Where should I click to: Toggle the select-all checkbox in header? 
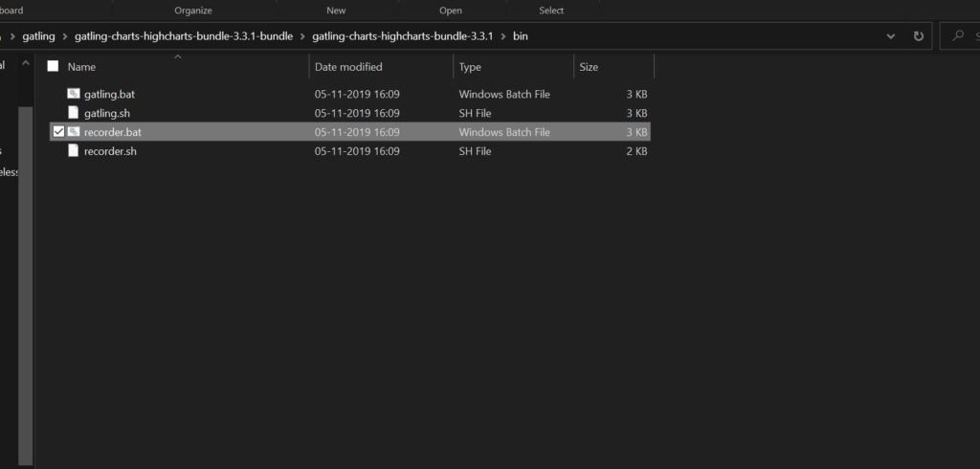tap(54, 66)
